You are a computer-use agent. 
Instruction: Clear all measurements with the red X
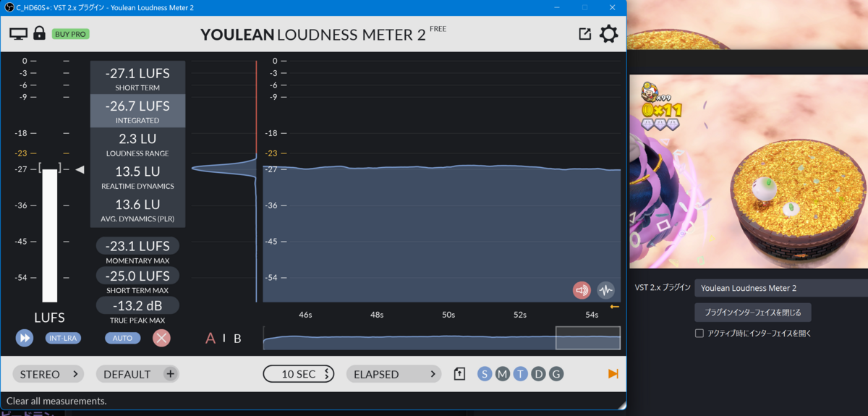161,338
